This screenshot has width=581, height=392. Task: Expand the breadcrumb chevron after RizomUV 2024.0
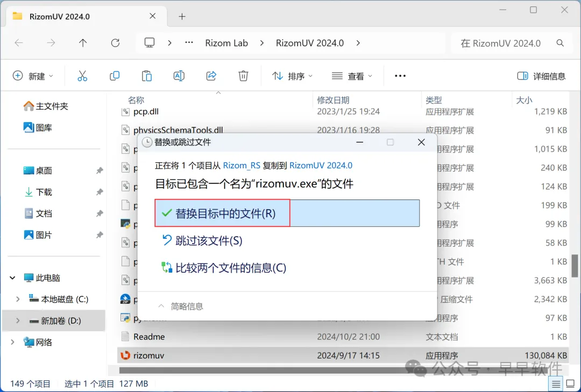[x=358, y=43]
